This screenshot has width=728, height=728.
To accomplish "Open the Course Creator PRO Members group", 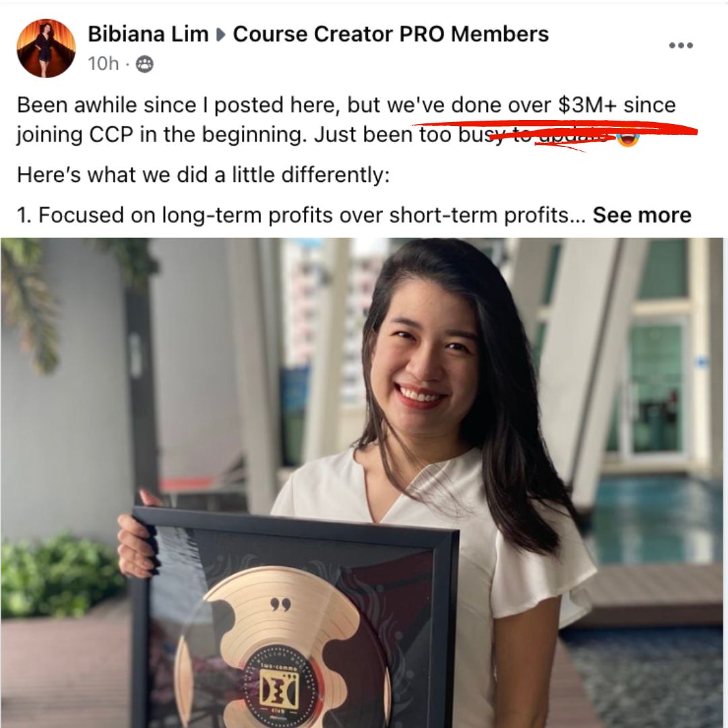I will click(x=390, y=34).
